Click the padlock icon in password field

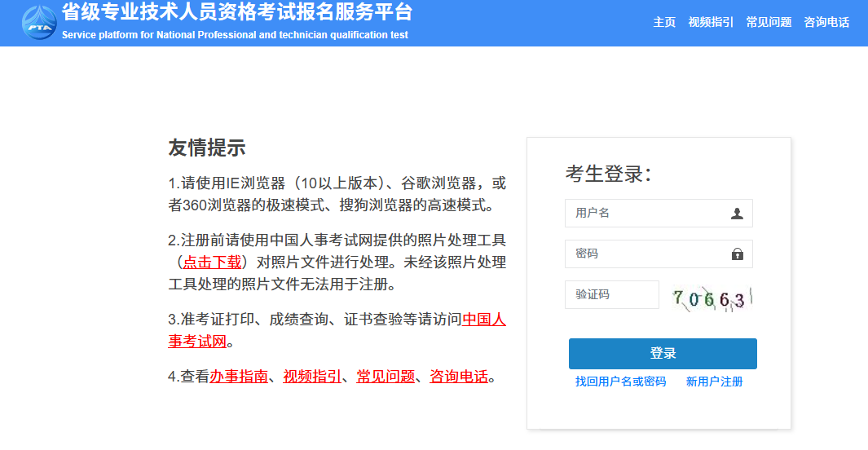pos(737,254)
